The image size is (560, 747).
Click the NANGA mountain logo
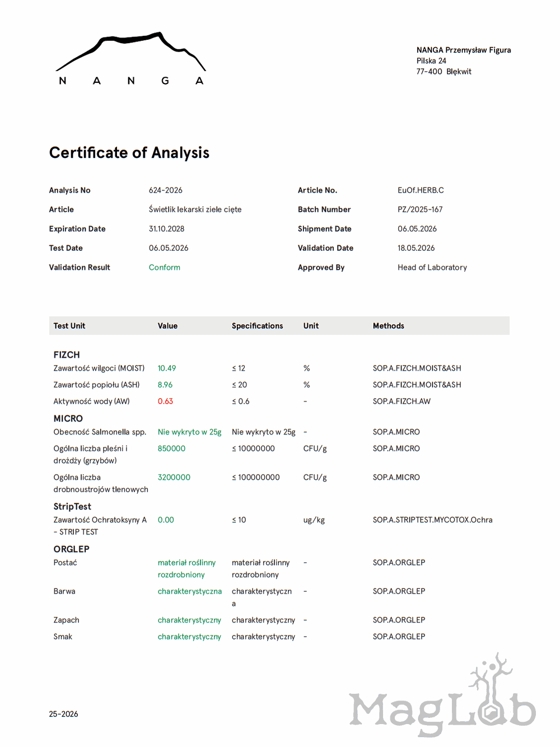click(x=131, y=59)
